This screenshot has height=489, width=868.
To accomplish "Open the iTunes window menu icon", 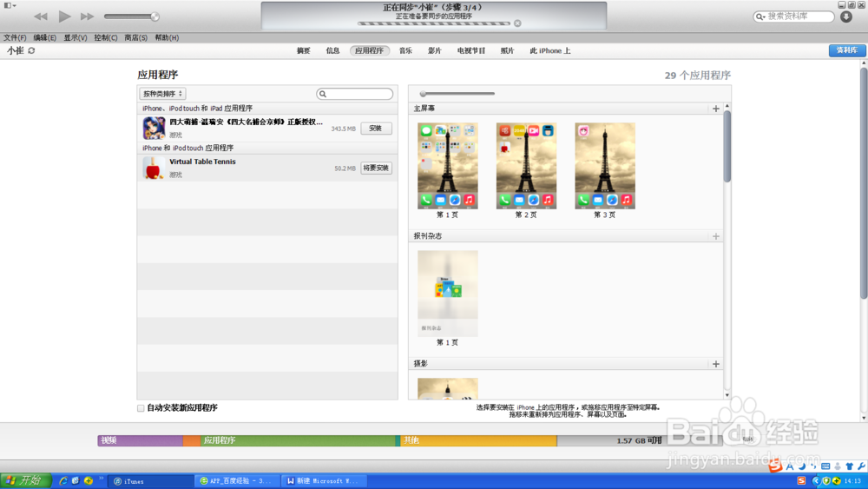I will point(10,5).
